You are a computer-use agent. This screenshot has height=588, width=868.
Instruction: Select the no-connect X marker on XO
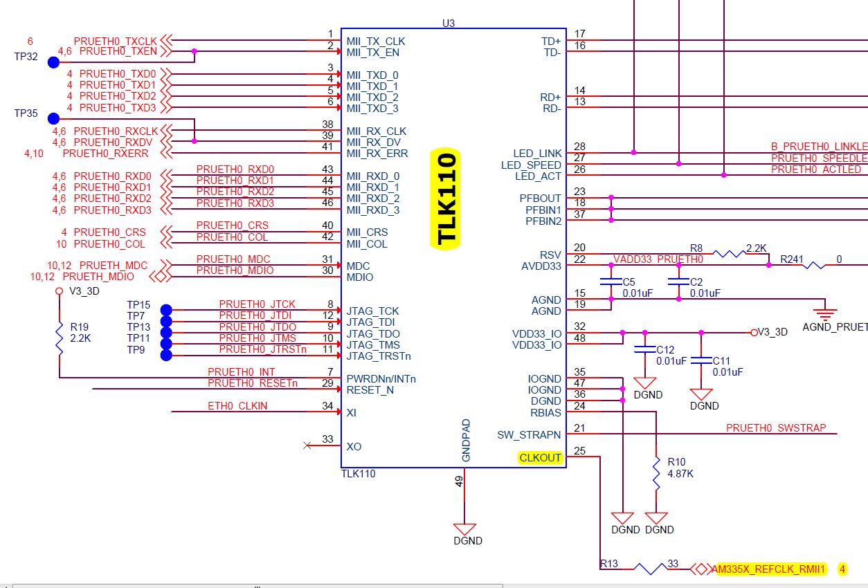coord(307,445)
